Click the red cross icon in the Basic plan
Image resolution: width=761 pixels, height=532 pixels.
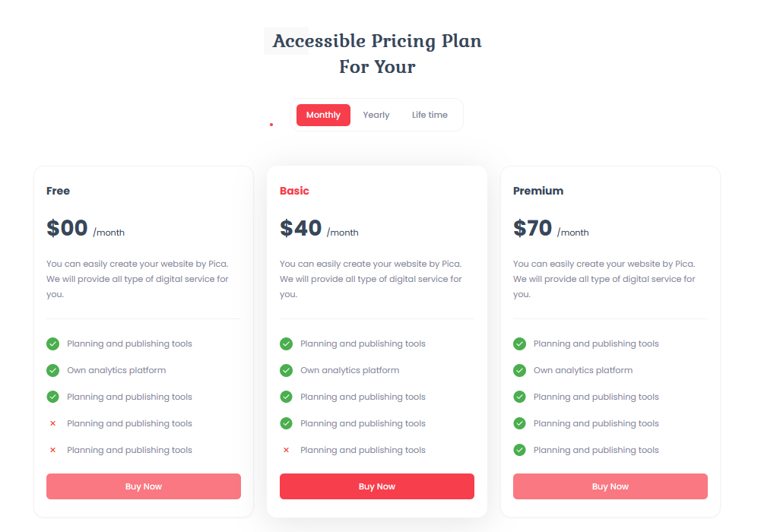coord(286,450)
